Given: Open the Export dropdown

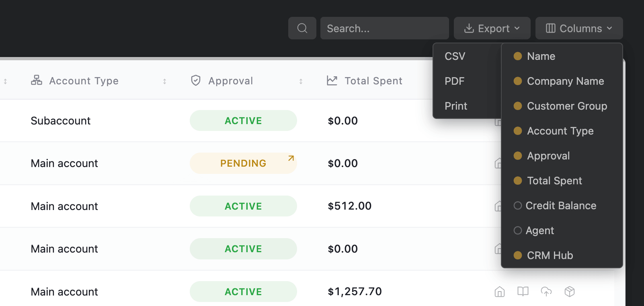Looking at the screenshot, I should (x=492, y=28).
